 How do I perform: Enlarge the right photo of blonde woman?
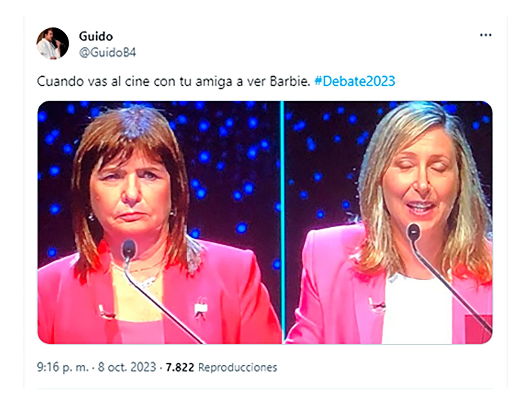click(x=388, y=222)
